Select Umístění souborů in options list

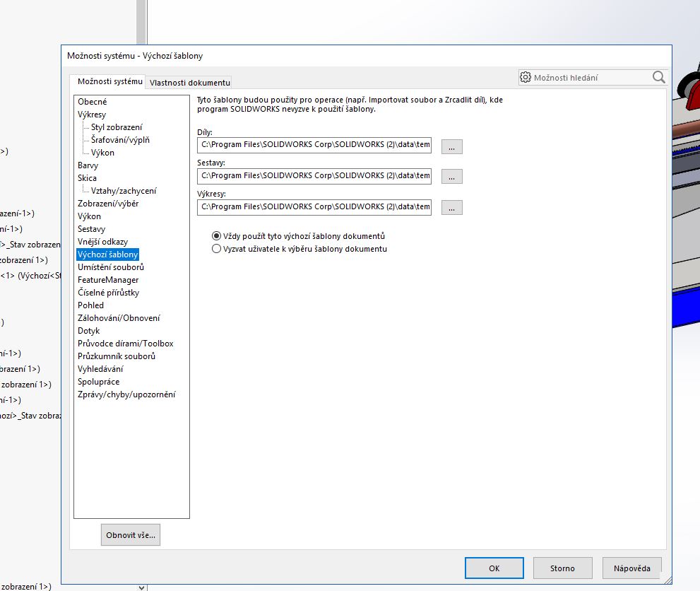coord(111,267)
